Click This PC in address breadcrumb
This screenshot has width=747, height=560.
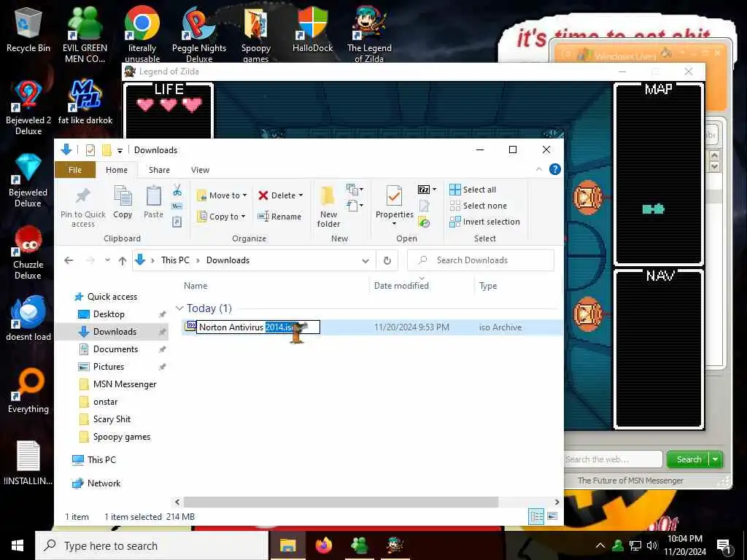pos(175,260)
